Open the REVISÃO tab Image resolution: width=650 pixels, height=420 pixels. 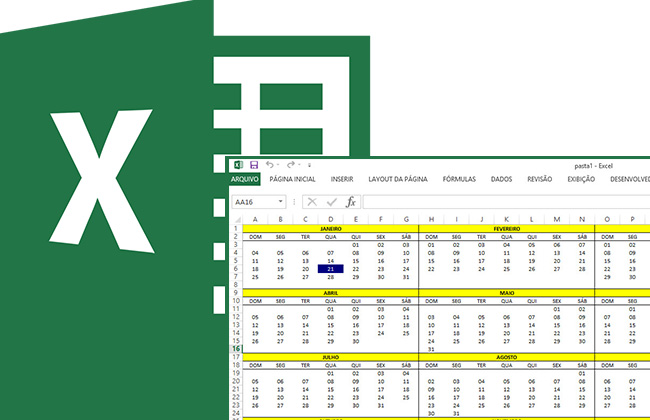click(x=540, y=179)
